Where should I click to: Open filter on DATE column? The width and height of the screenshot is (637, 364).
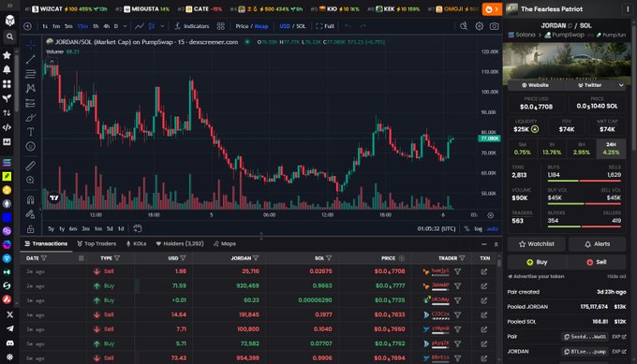point(44,258)
